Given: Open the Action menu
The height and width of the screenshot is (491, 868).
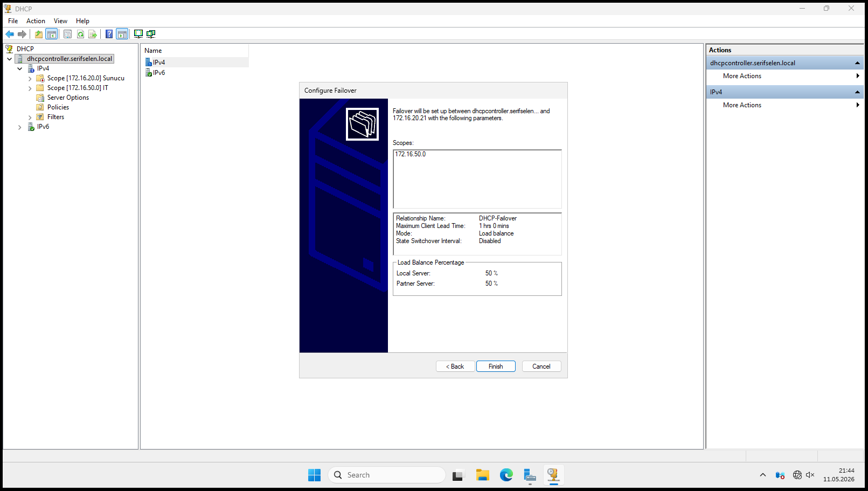Looking at the screenshot, I should click(36, 21).
